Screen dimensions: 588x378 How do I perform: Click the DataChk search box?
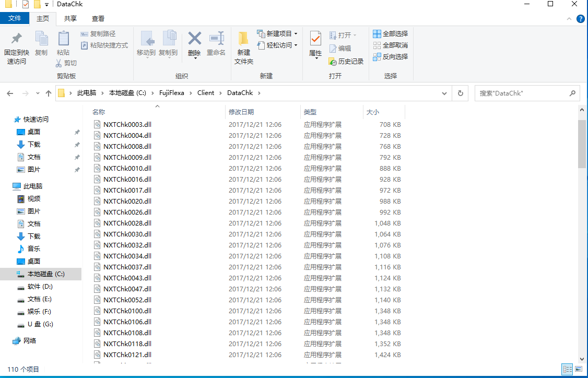(x=522, y=93)
